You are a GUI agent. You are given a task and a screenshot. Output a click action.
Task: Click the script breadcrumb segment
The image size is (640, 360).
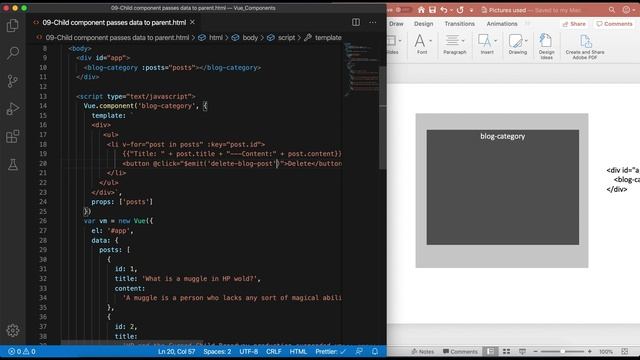click(286, 38)
